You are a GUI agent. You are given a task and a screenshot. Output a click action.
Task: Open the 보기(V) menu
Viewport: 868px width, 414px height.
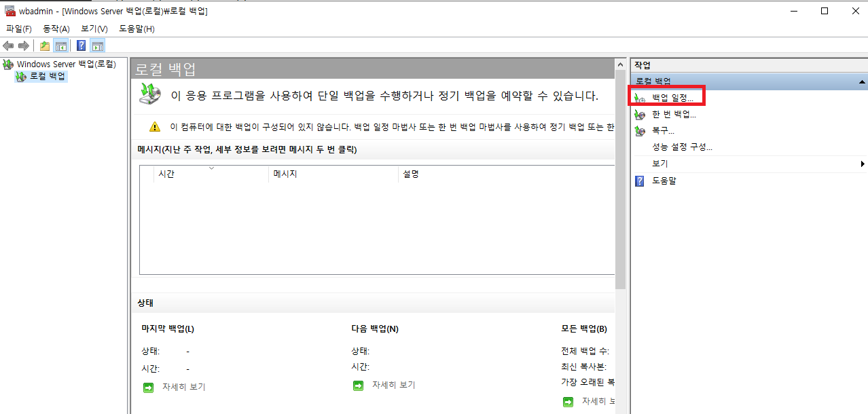(x=94, y=29)
